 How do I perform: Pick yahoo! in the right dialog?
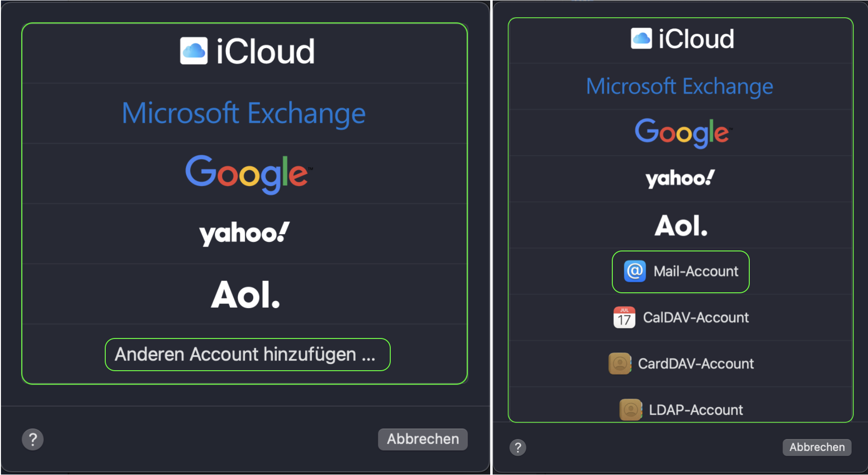pos(680,178)
